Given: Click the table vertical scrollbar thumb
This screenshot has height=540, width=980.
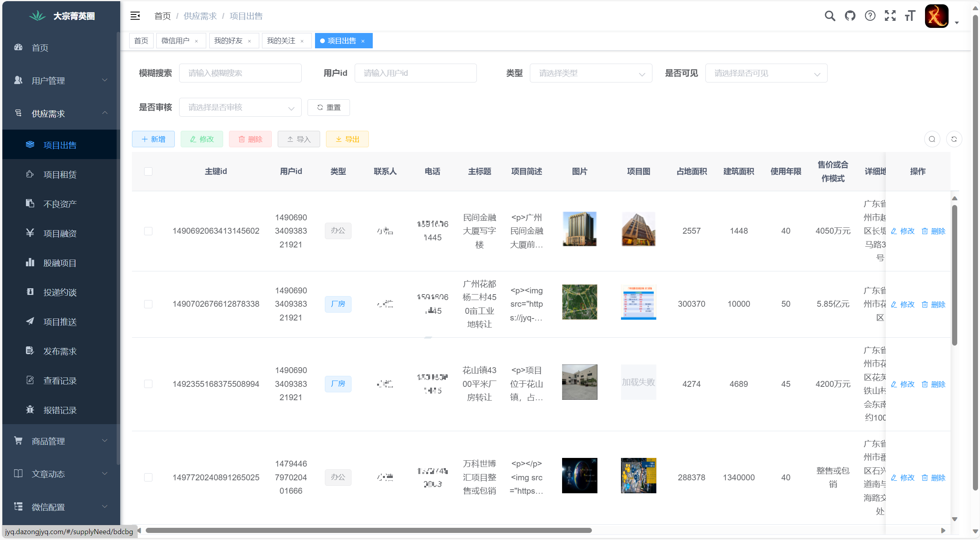Looking at the screenshot, I should 954,275.
